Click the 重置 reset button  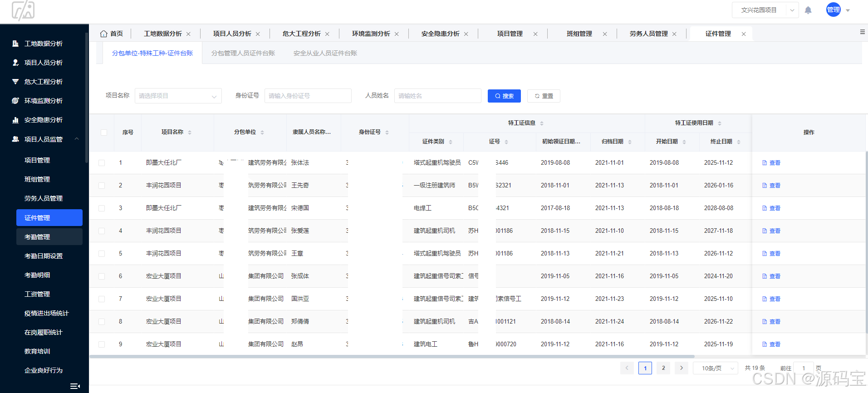point(544,96)
